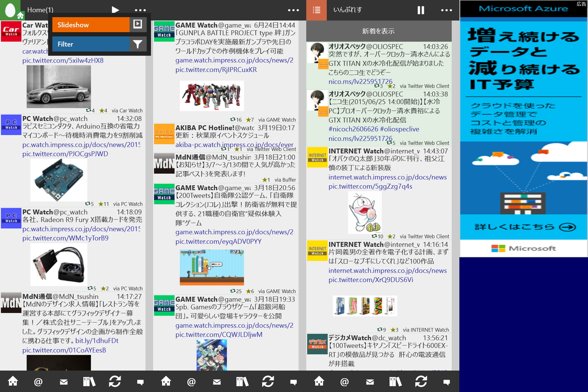Viewport: 588px width, 392px height.
Task: Open the Radeon graphics card thumbnail
Action: 59,265
